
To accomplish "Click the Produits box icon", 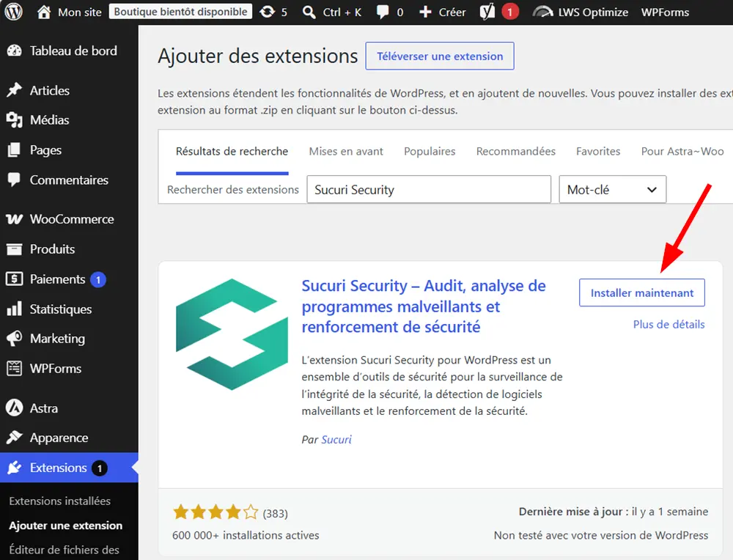I will click(x=14, y=249).
